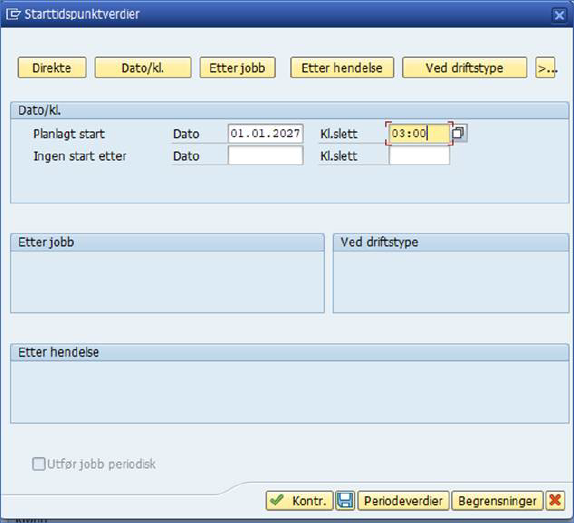574x523 pixels.
Task: Select the Dato/kl. start option
Action: 143,68
